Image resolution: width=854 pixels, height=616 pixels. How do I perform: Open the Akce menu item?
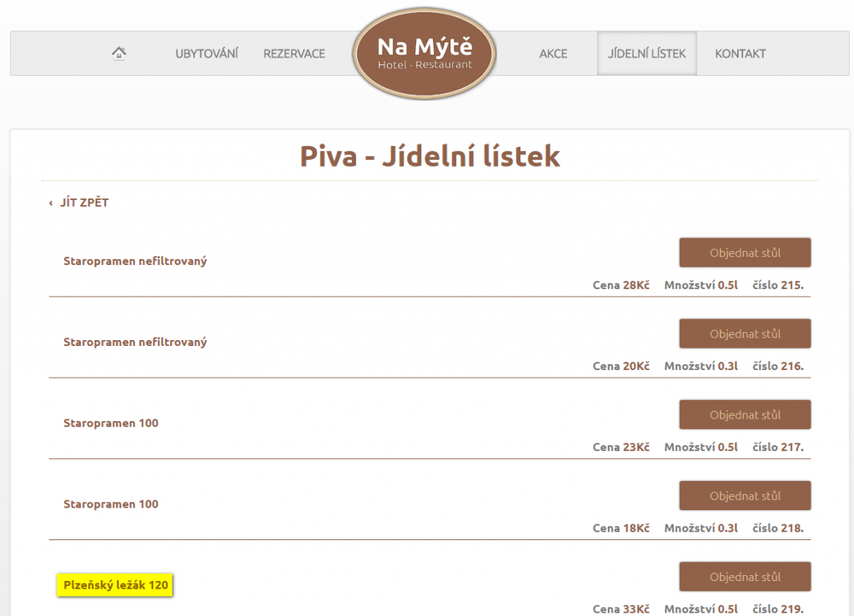(553, 53)
